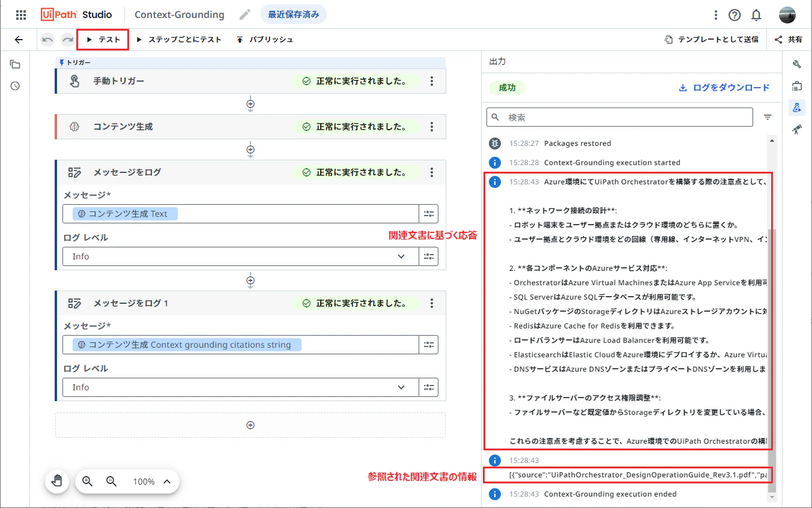Click テンプレートとして送信 button
This screenshot has width=812, height=508.
point(711,40)
